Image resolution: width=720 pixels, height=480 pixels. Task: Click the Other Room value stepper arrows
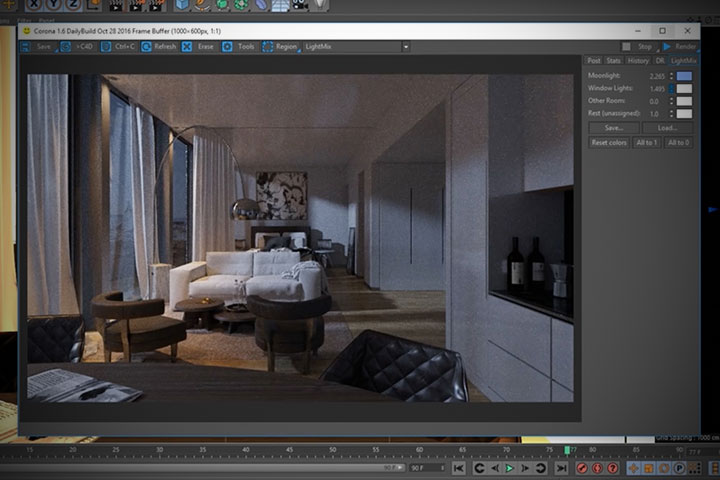[x=671, y=101]
